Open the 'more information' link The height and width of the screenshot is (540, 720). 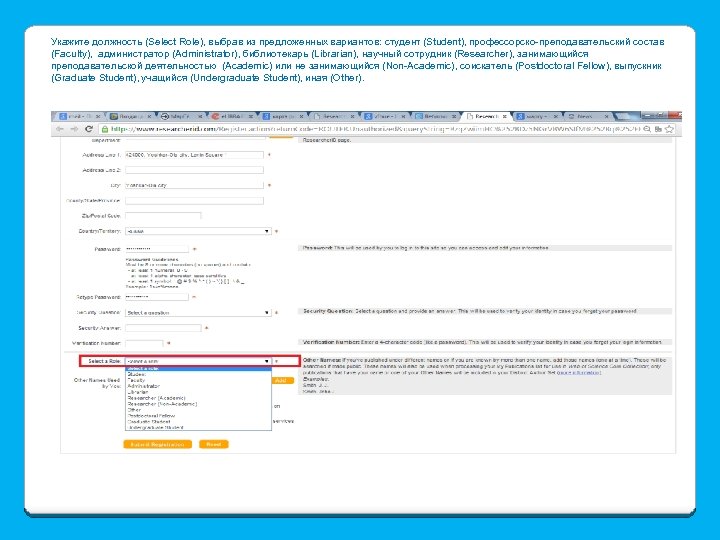(579, 372)
